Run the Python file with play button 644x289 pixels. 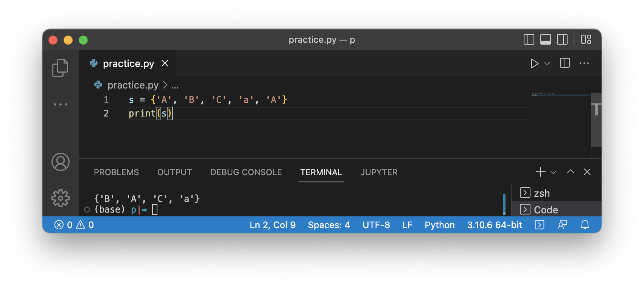click(x=534, y=64)
